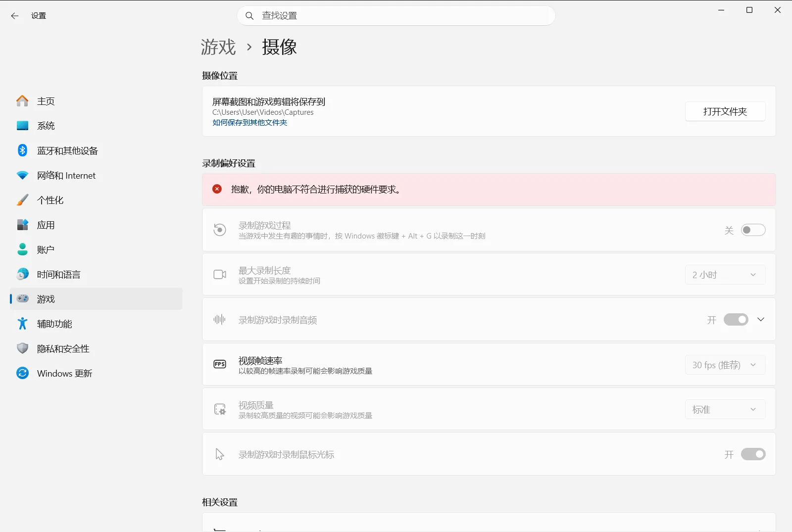
Task: Click the audio waveform icon
Action: 219,320
